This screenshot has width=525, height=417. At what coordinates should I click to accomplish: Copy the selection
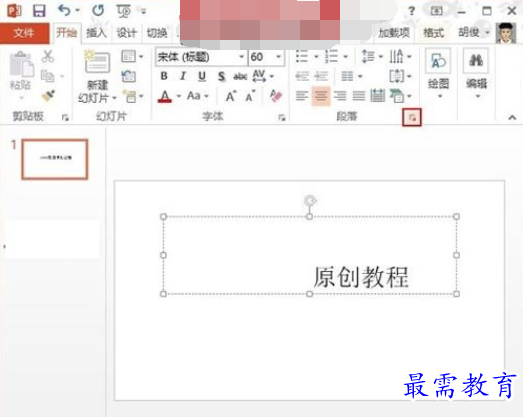(48, 76)
